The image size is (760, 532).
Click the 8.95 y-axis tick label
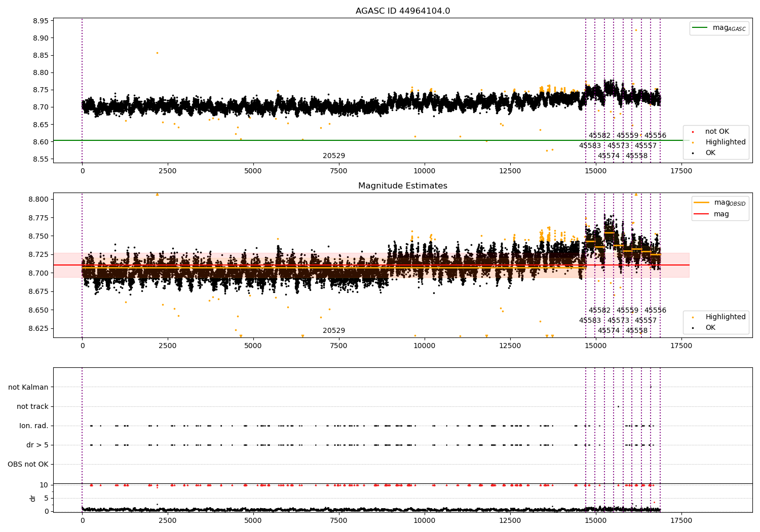point(41,21)
